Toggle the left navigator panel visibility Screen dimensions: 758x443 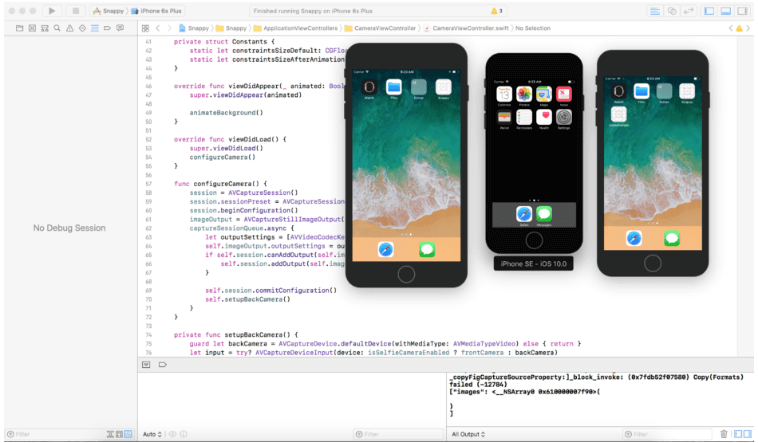pyautogui.click(x=709, y=10)
